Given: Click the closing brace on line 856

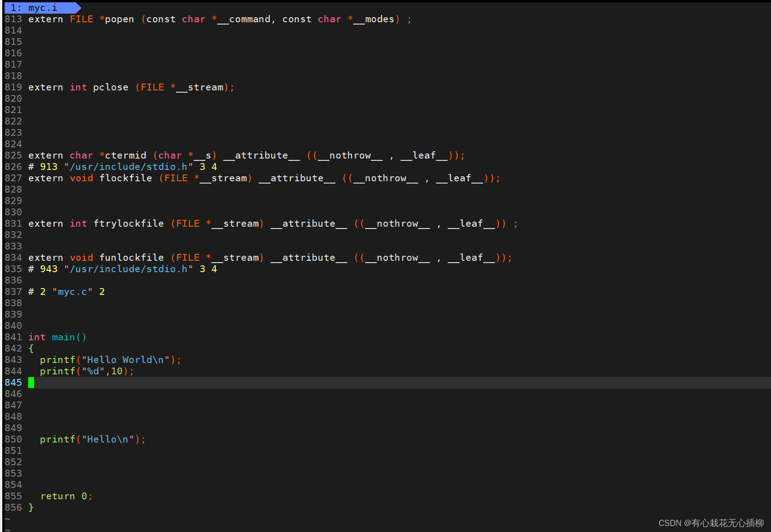Looking at the screenshot, I should (x=31, y=507).
